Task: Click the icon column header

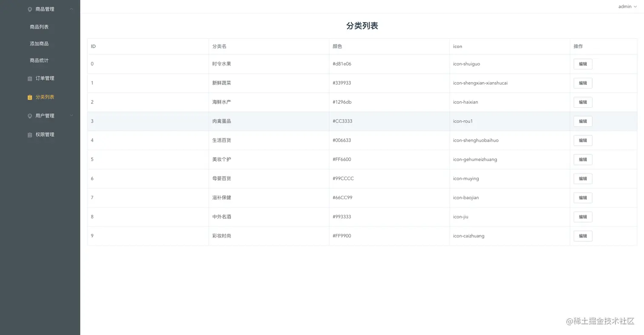Action: 510,46
